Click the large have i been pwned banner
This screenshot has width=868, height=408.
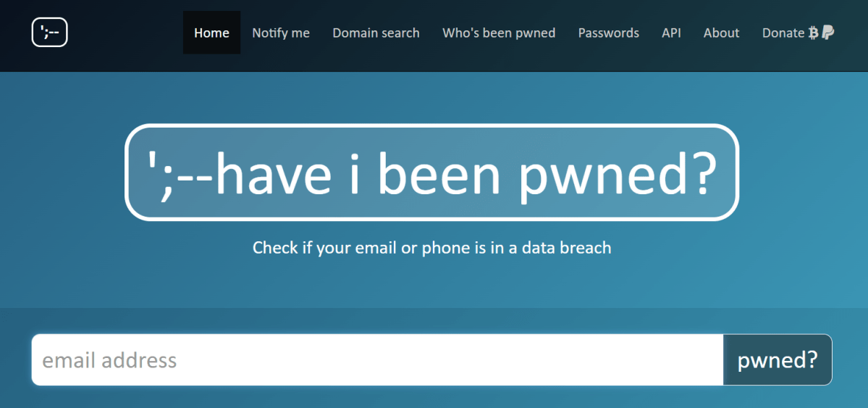click(x=431, y=172)
